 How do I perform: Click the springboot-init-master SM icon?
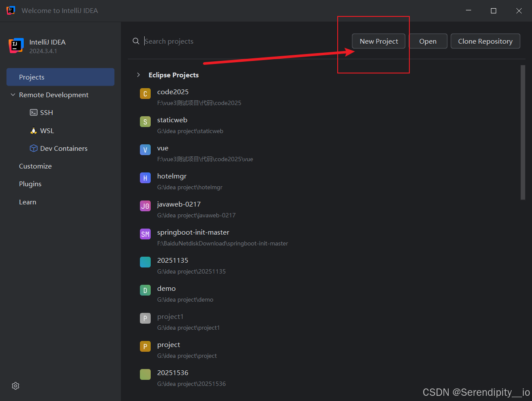coord(145,234)
